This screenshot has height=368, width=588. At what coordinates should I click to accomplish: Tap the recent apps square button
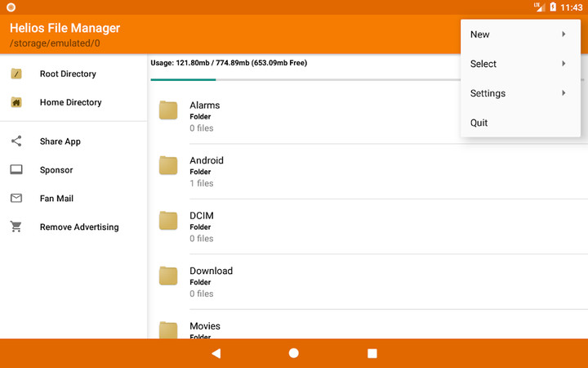(372, 353)
